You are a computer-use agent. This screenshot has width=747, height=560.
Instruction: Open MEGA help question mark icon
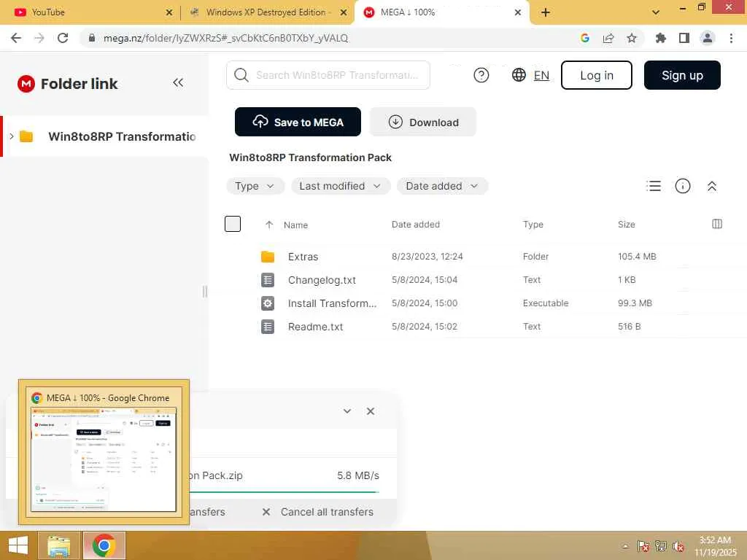tap(481, 75)
